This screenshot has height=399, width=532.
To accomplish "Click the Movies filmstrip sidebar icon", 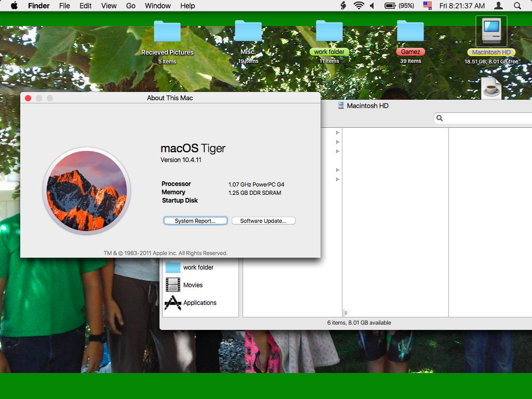I will (172, 285).
